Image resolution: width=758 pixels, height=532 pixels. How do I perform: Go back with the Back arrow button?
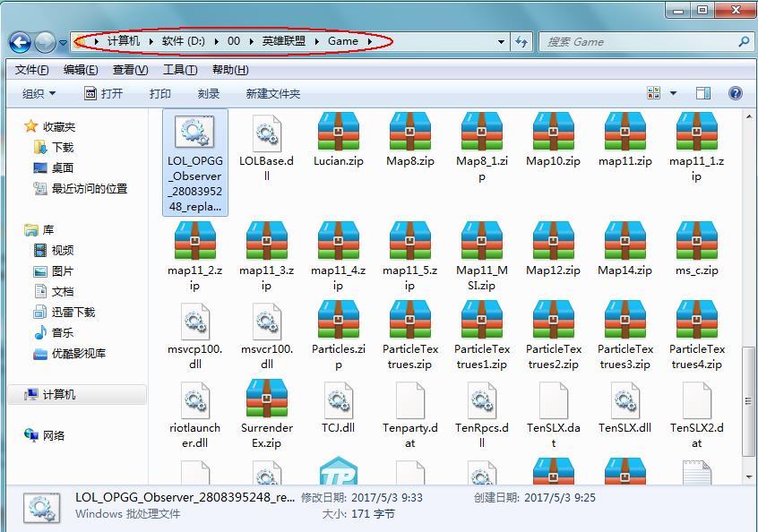pos(21,42)
